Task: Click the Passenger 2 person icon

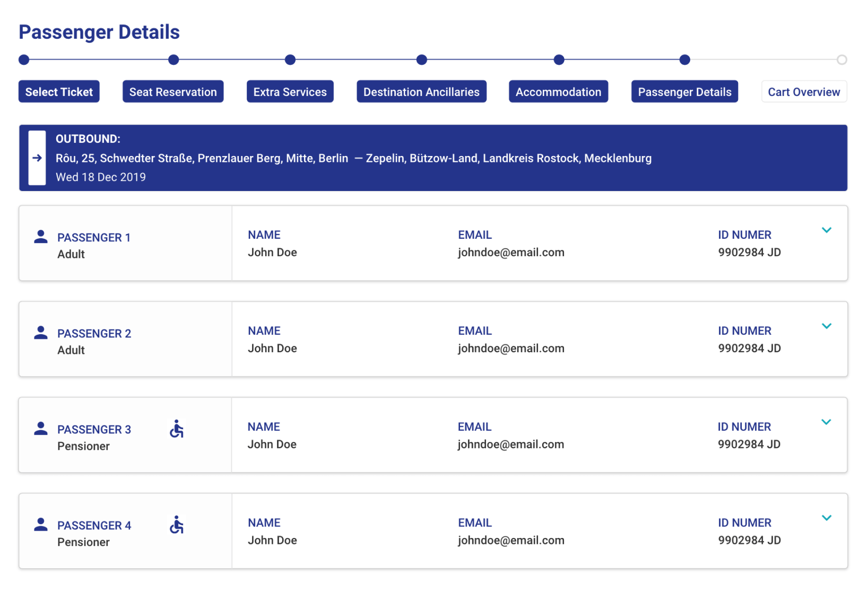Action: coord(41,333)
